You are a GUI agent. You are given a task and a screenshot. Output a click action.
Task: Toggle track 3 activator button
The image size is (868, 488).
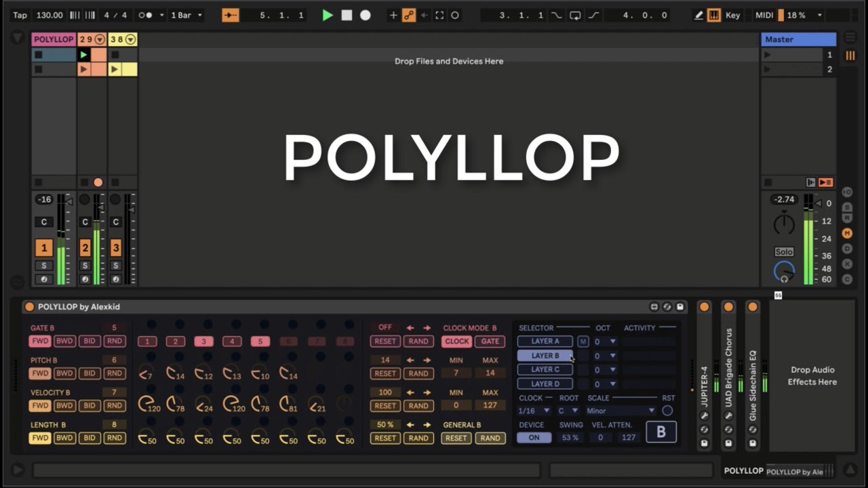116,248
